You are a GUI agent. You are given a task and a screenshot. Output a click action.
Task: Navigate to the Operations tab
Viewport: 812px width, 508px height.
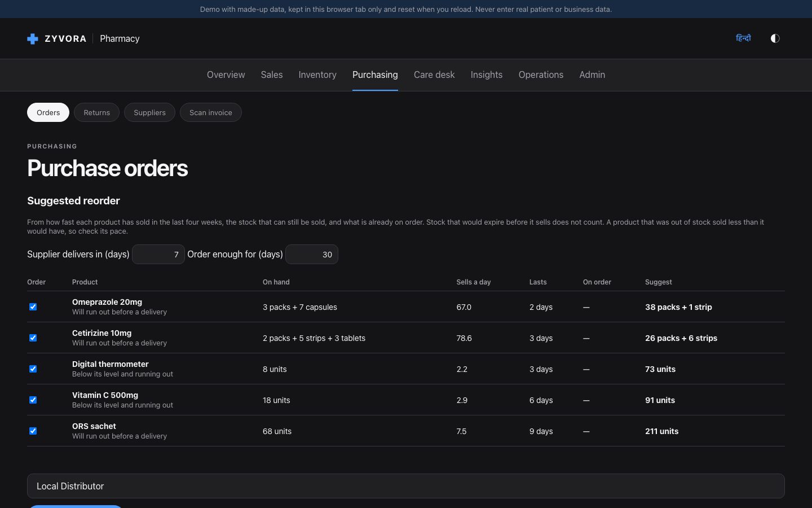click(541, 75)
